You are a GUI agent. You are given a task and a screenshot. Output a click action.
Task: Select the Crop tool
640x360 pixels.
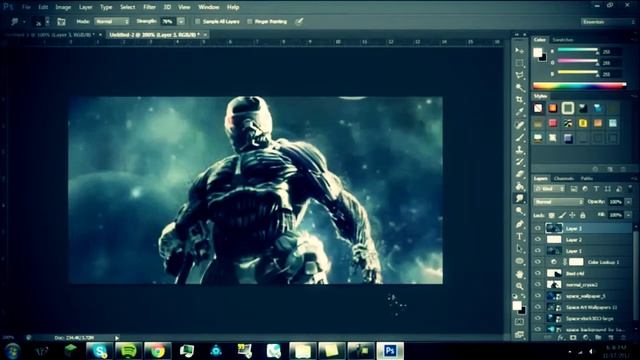[x=519, y=100]
